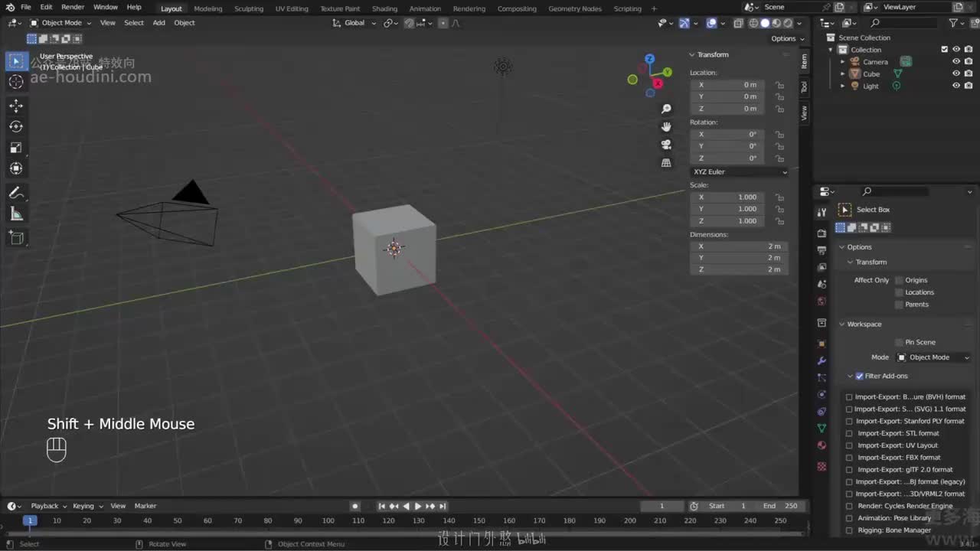Open the Object properties tab icon
The width and height of the screenshot is (980, 551).
(822, 344)
